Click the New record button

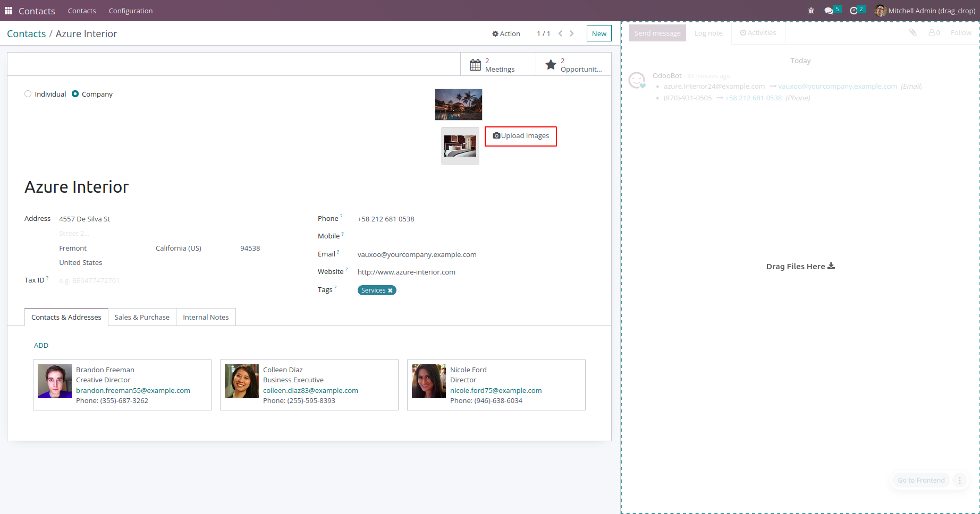point(599,33)
